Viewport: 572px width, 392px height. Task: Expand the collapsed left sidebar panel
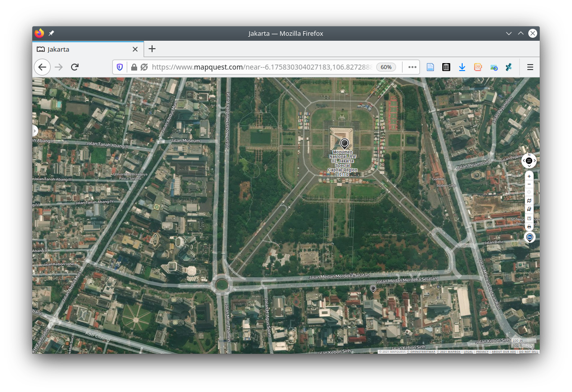coord(34,131)
